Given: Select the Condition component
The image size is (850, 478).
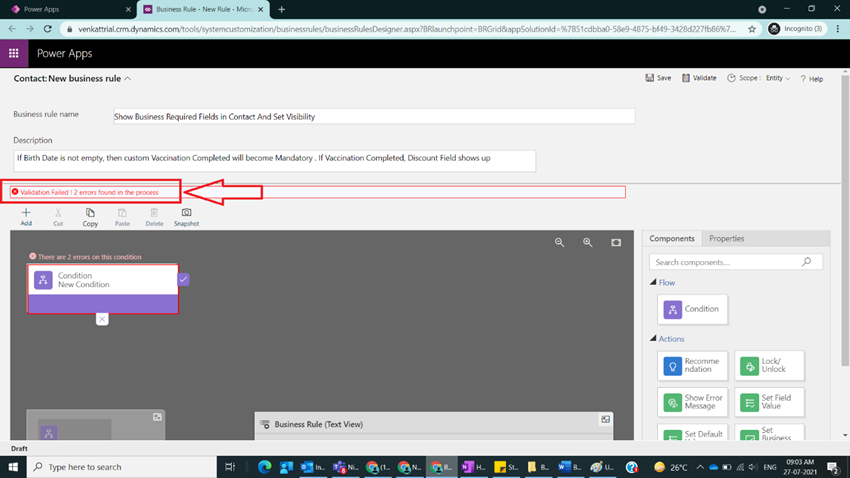Looking at the screenshot, I should (x=692, y=309).
